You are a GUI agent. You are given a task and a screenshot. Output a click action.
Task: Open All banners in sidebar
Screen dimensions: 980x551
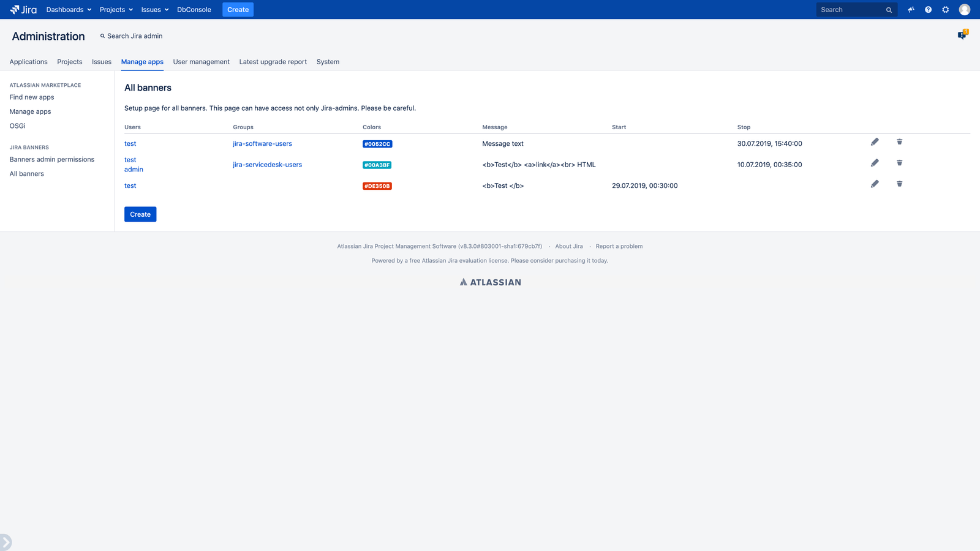click(x=27, y=174)
